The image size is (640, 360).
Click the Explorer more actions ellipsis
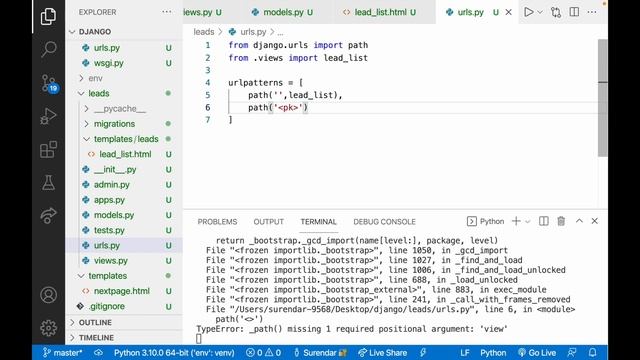tap(167, 12)
